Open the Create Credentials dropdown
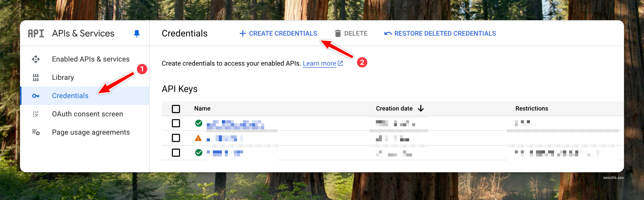Image resolution: width=644 pixels, height=200 pixels. pyautogui.click(x=278, y=33)
